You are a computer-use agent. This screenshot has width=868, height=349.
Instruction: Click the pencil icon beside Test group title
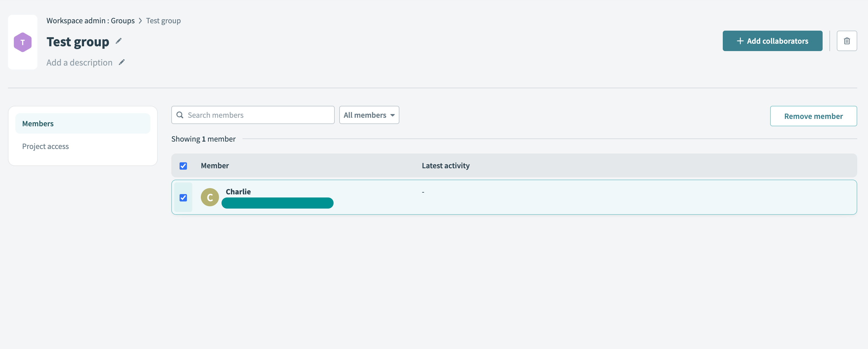coord(118,41)
